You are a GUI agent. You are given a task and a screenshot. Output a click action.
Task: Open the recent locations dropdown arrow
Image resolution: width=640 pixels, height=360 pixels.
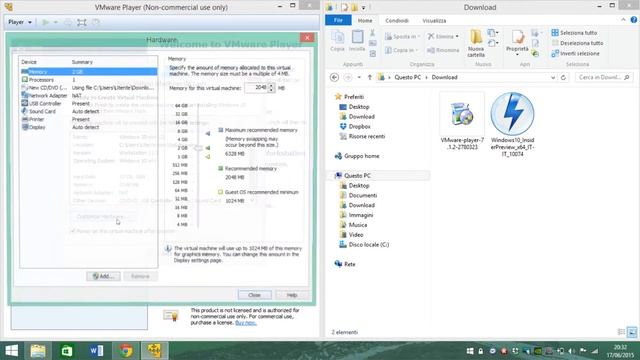[x=359, y=77]
